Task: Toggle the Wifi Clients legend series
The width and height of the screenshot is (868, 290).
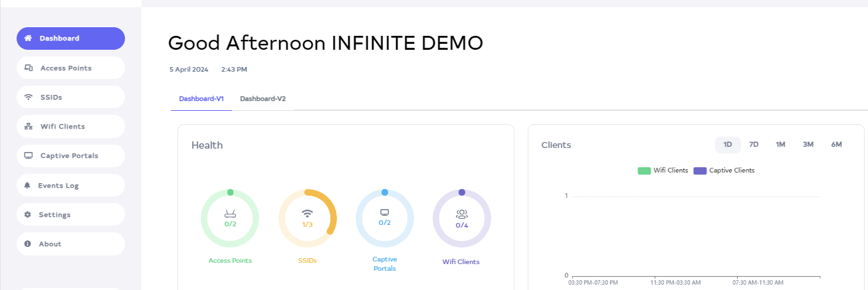Action: [663, 171]
